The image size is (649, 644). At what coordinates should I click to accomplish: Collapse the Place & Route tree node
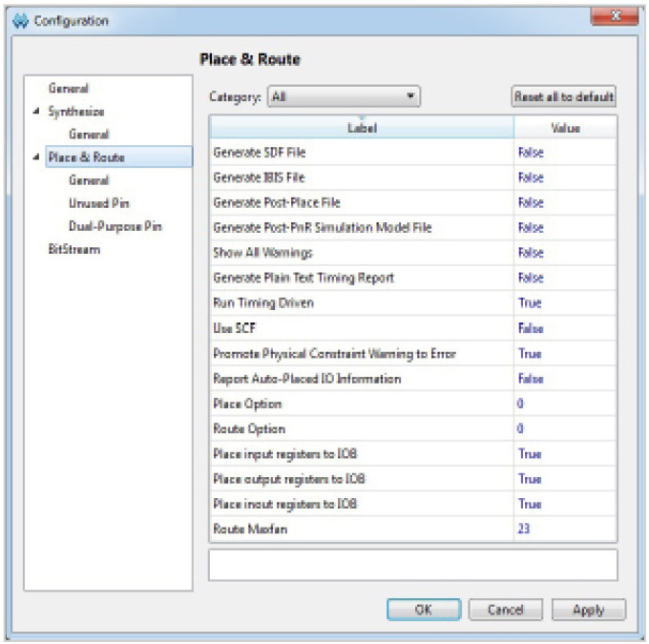tap(36, 157)
